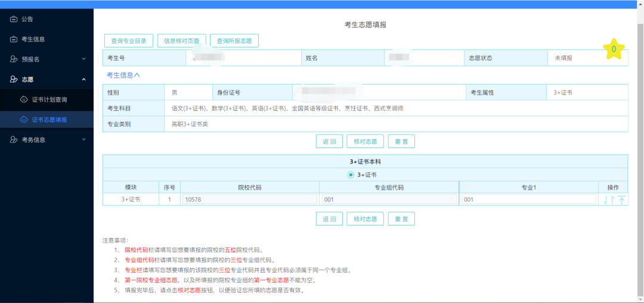Click the 考生志愿填报 page title
Image resolution: width=644 pixels, height=303 pixels.
click(365, 24)
